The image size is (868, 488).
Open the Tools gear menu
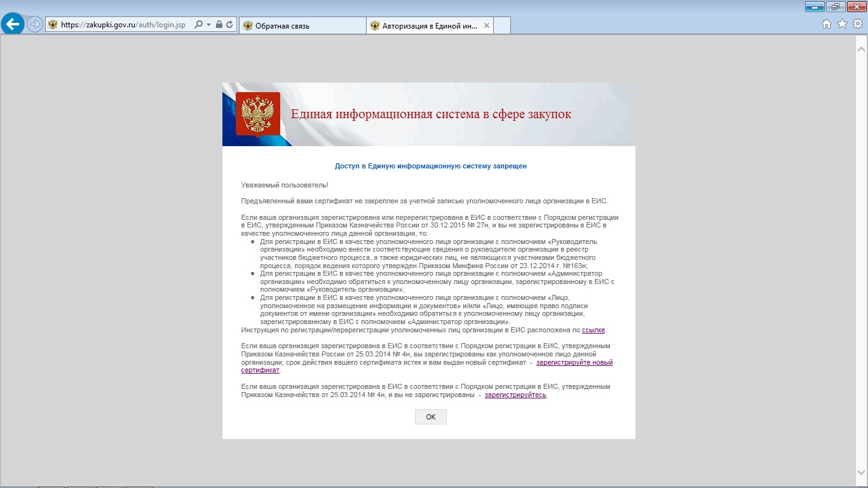coord(857,24)
